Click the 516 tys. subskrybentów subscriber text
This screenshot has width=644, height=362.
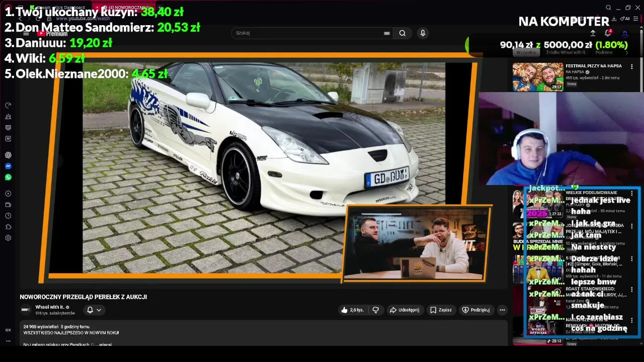point(55,313)
